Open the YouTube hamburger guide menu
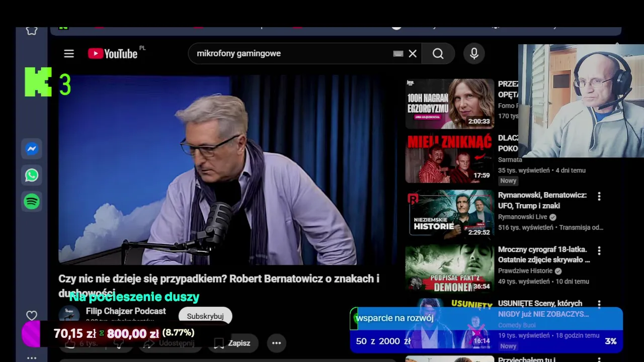 (x=69, y=54)
